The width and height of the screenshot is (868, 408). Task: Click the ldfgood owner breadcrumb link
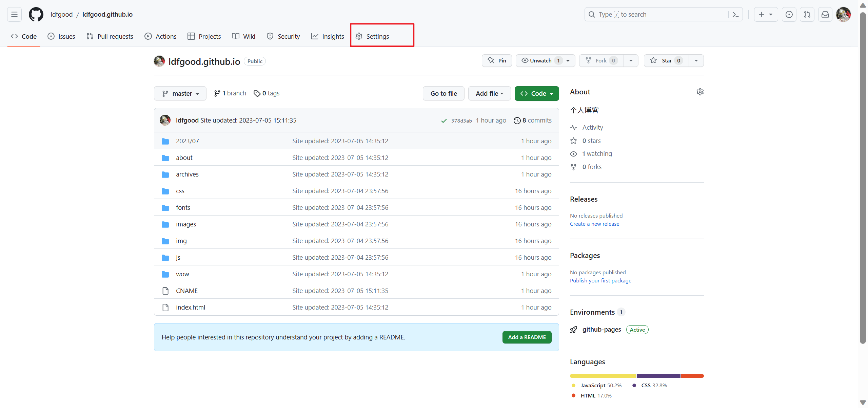pyautogui.click(x=61, y=14)
